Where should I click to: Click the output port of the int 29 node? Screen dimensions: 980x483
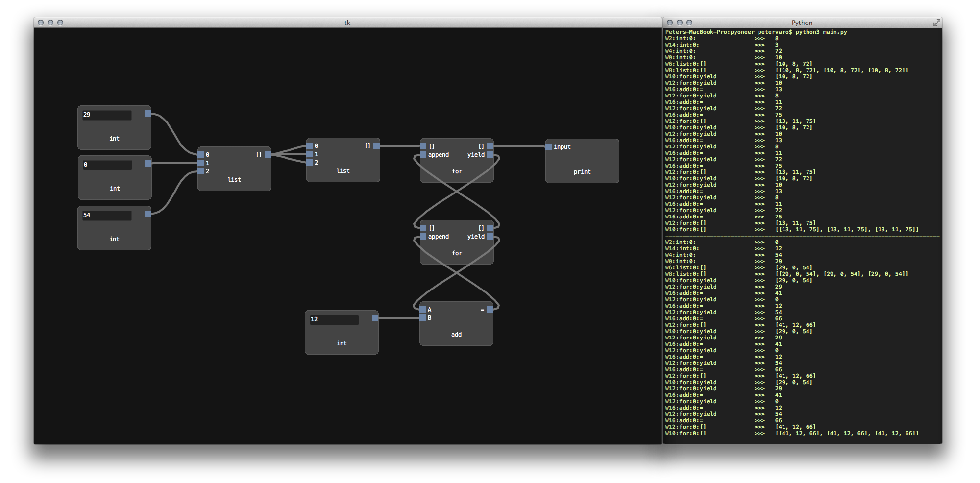[x=147, y=114]
